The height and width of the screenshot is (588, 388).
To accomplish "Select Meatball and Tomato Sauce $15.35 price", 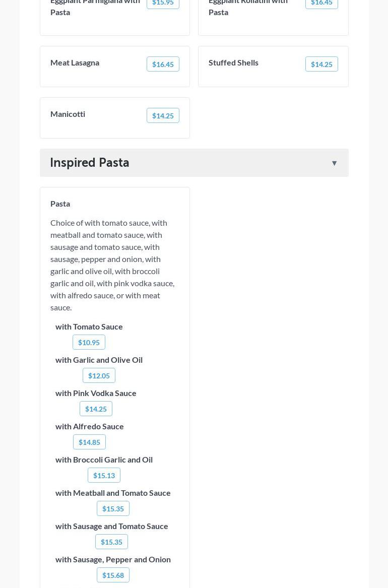I will 113,508.
